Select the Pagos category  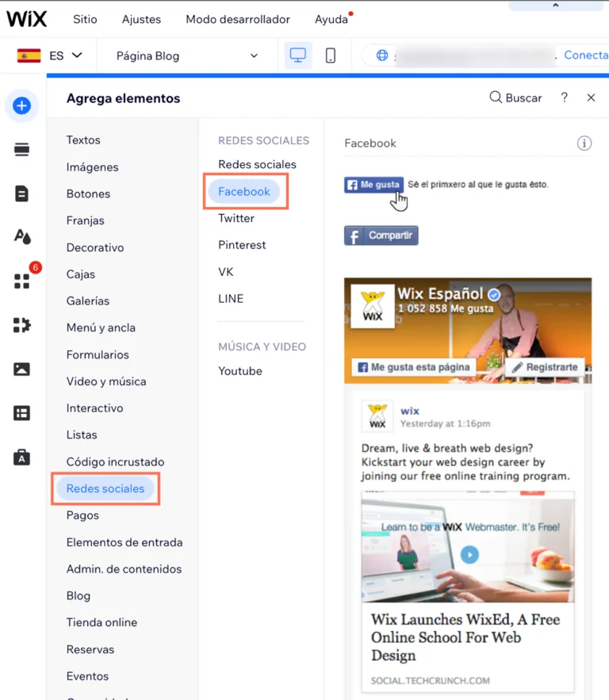click(82, 515)
